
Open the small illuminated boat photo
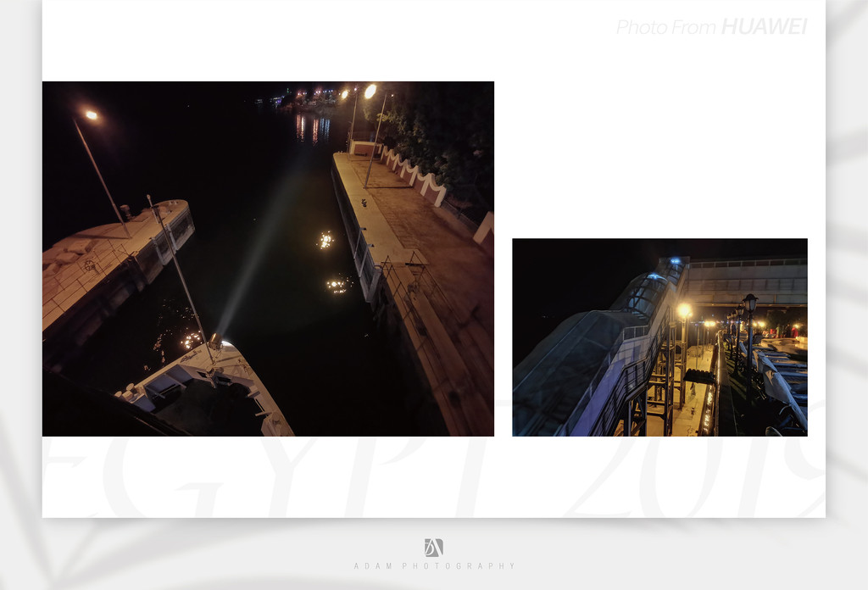click(659, 337)
